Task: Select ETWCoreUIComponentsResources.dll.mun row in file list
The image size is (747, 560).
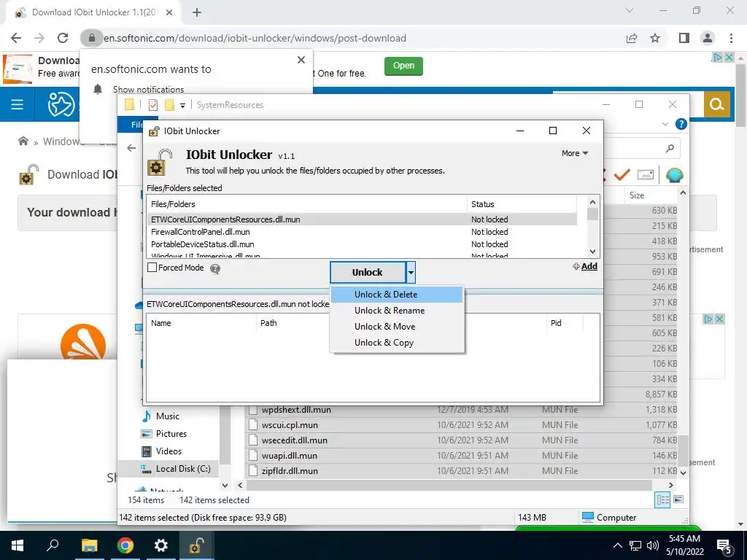Action: [x=362, y=219]
